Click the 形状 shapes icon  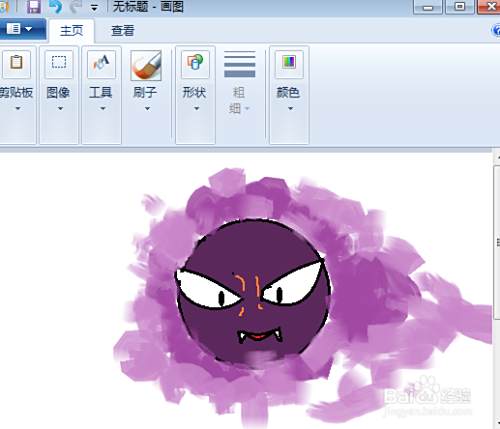coord(195,63)
